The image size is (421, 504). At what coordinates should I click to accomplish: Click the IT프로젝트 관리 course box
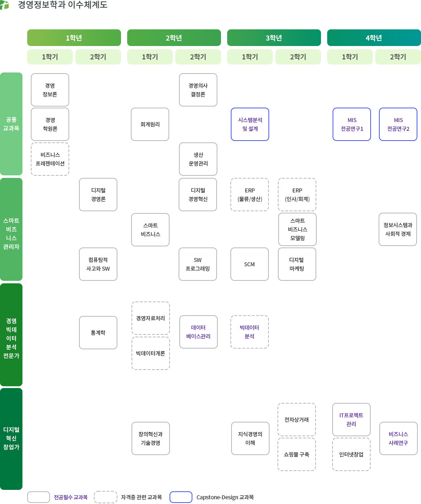point(351,420)
